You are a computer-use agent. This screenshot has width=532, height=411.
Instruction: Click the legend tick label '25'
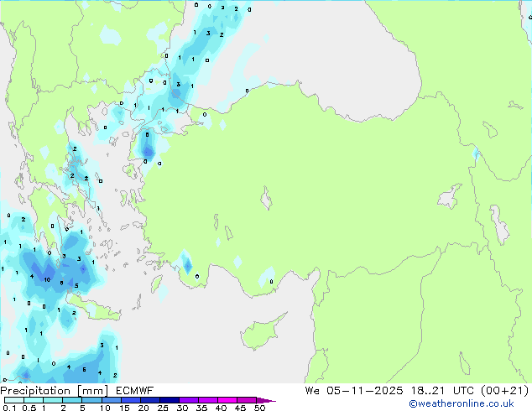tap(163, 408)
